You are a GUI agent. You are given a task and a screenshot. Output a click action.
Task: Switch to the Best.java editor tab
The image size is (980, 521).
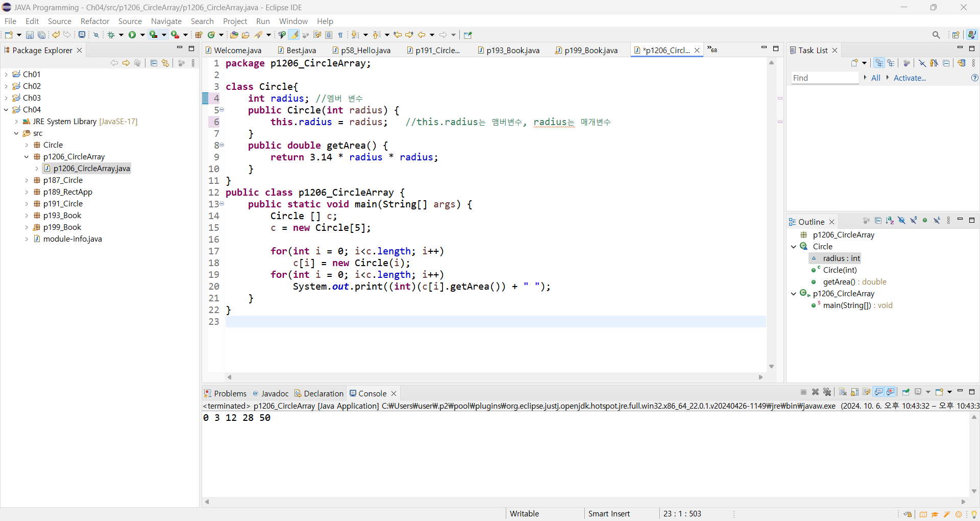tap(297, 50)
